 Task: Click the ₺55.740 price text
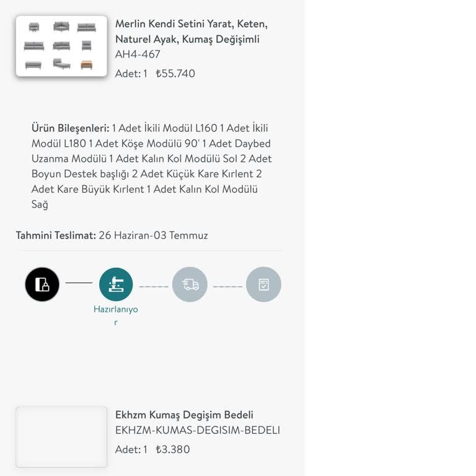click(x=175, y=74)
